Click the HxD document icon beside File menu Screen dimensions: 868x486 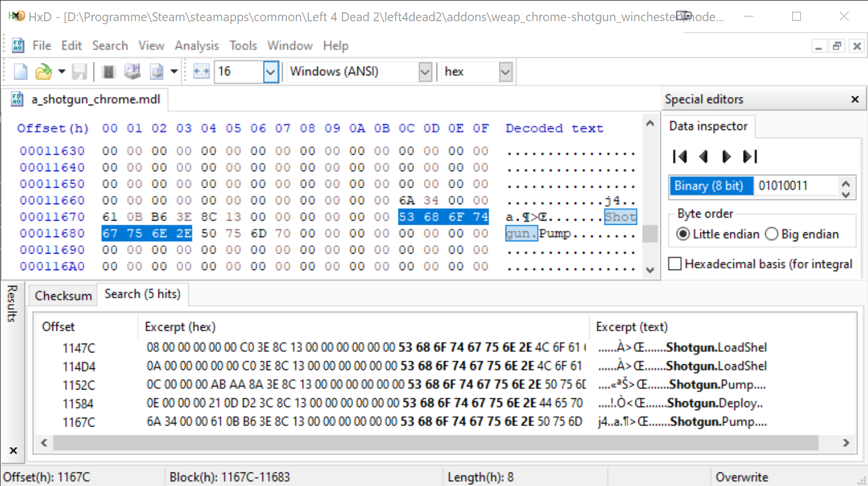pyautogui.click(x=18, y=45)
